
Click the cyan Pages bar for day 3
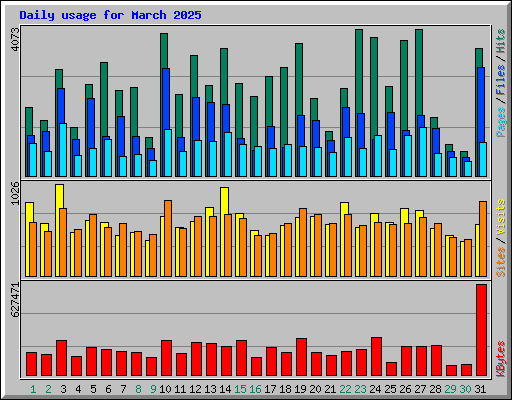point(63,150)
